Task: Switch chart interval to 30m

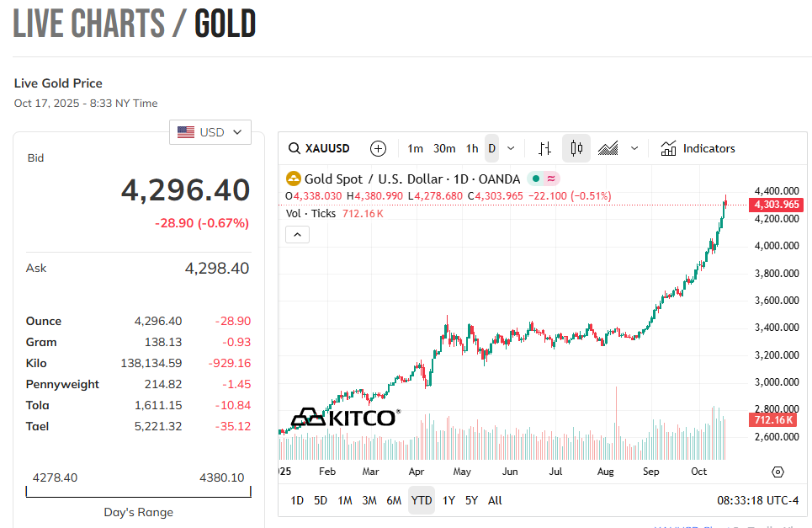Action: point(444,149)
